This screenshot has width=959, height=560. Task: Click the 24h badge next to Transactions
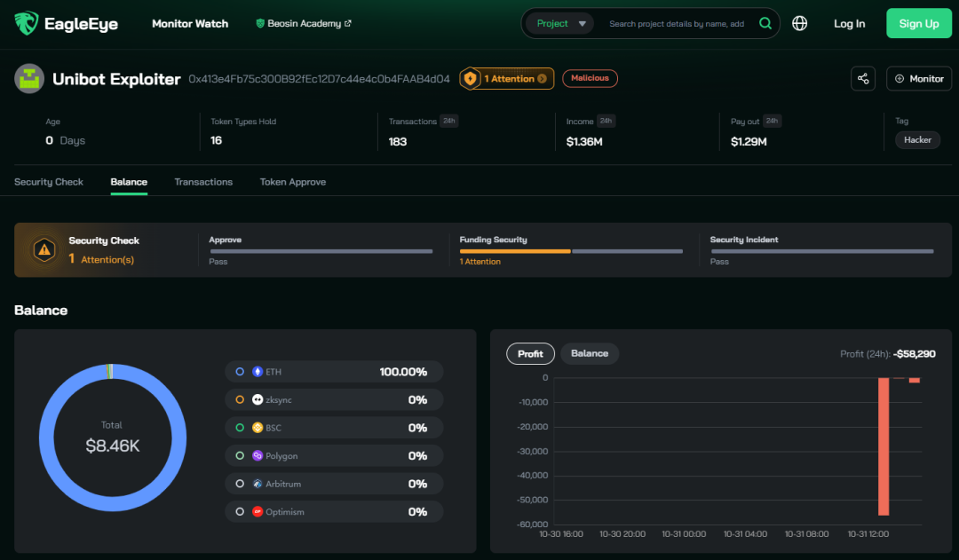point(449,121)
